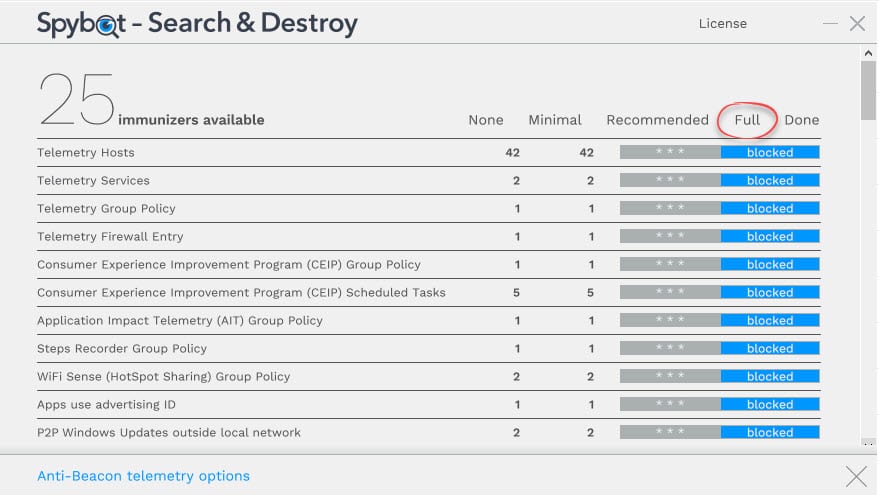The height and width of the screenshot is (495, 879).
Task: Click the Spybot - Search & Destroy title
Action: [x=197, y=24]
